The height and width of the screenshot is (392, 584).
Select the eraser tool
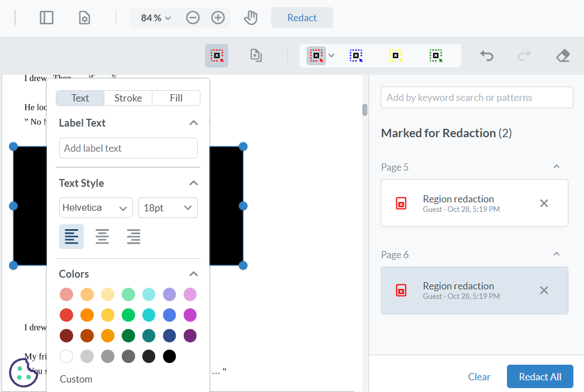[562, 55]
